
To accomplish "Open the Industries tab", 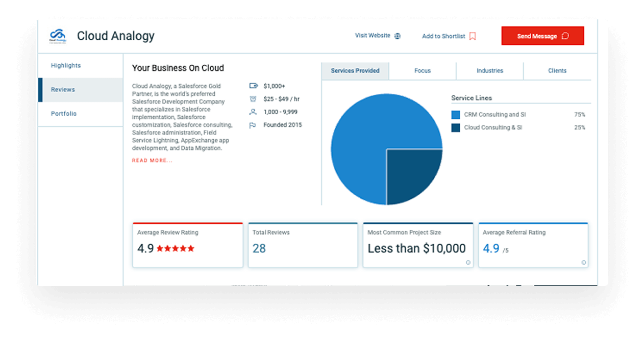I will (x=490, y=71).
